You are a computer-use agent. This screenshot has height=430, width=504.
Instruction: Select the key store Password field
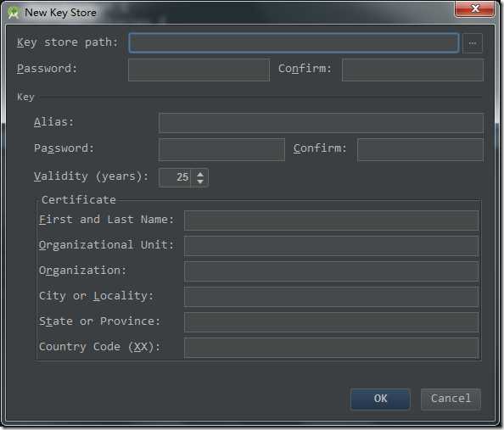point(199,70)
